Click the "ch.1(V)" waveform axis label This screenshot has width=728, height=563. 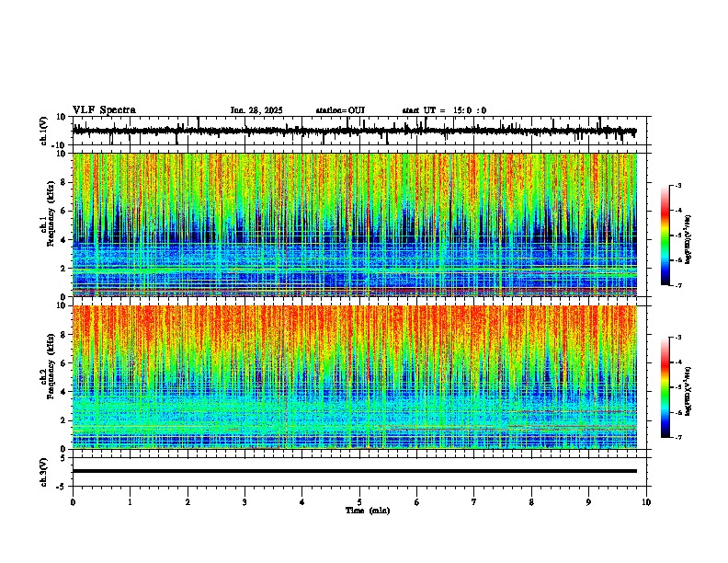44,131
